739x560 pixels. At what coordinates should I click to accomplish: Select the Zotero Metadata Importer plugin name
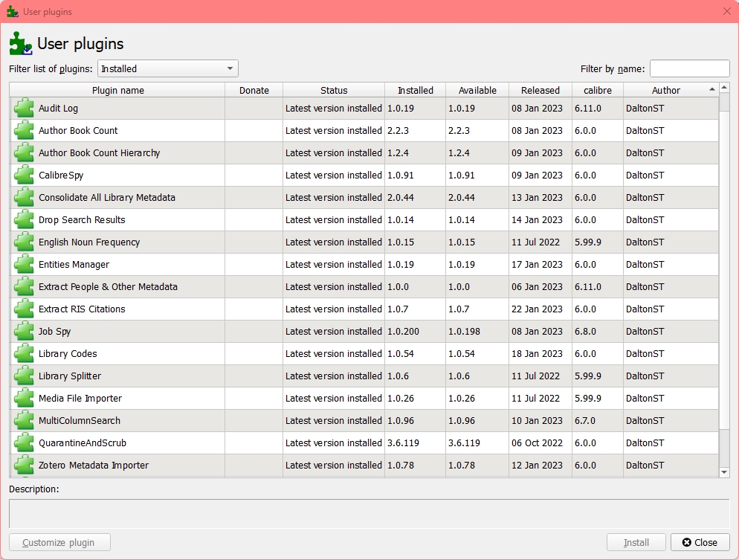click(94, 466)
